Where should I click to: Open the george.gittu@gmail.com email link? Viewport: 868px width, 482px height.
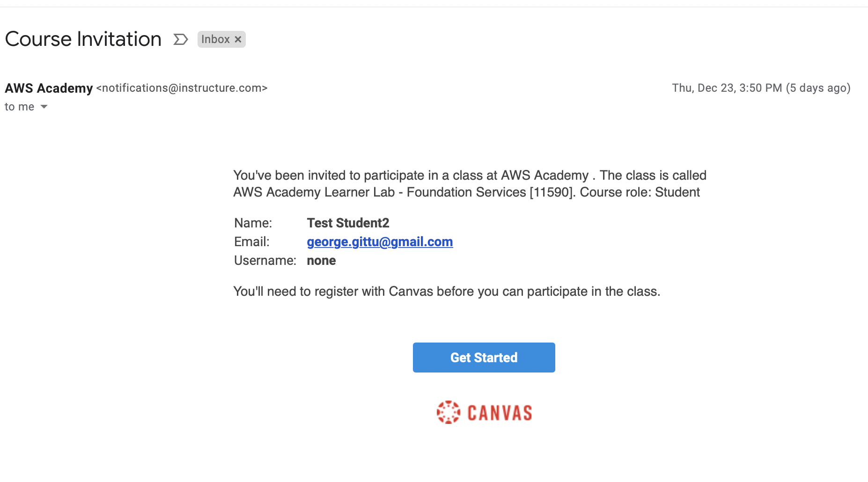380,242
